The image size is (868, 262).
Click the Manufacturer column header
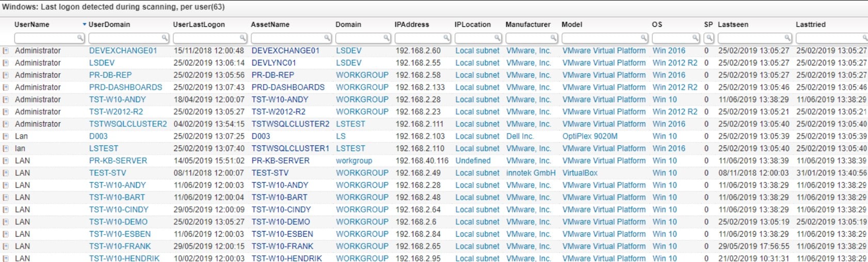(528, 24)
